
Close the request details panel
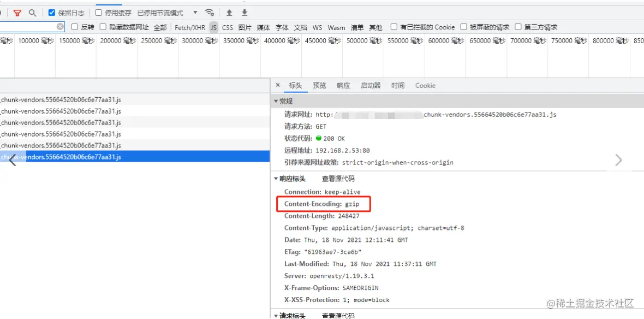(278, 85)
